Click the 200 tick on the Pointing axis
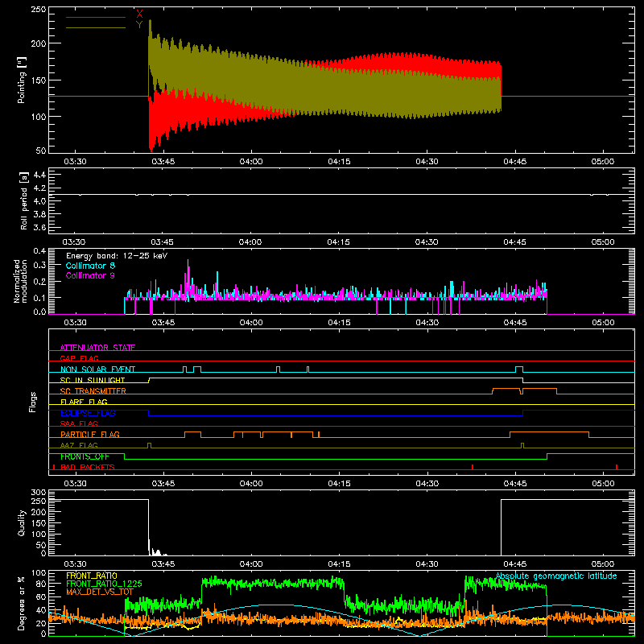The height and width of the screenshot is (644, 644). 39,43
